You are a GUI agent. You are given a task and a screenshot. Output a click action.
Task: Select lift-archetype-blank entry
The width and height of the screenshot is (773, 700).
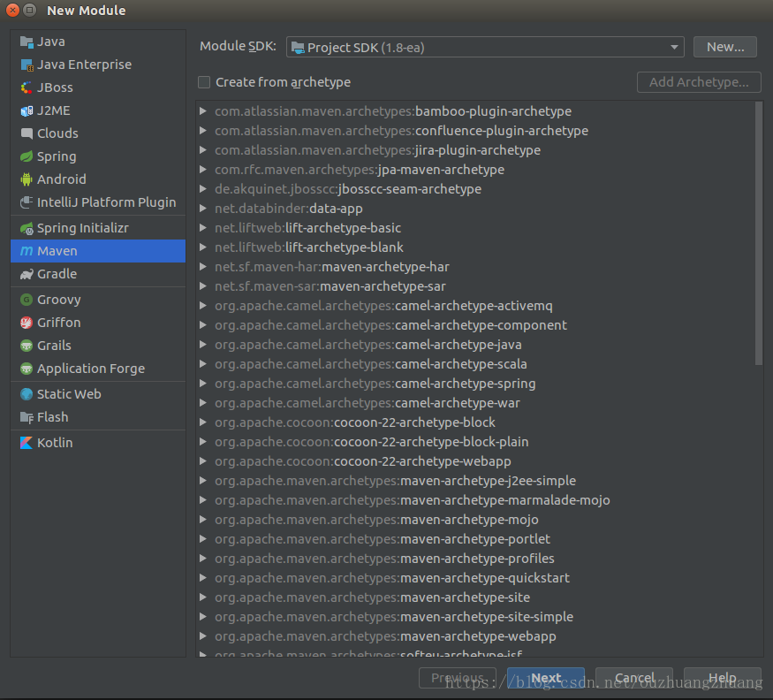tap(308, 247)
